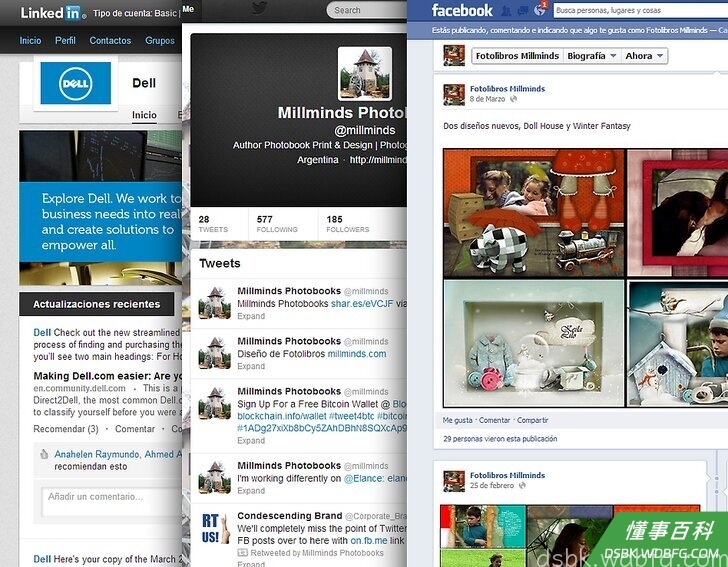The image size is (728, 567).
Task: Click retweet icon by Retweeted by Millminds
Action: 242,553
